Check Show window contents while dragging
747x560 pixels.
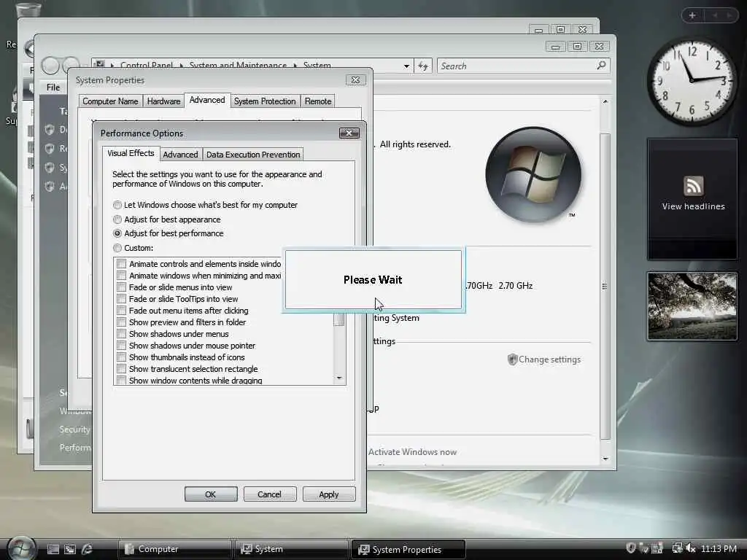pos(122,381)
